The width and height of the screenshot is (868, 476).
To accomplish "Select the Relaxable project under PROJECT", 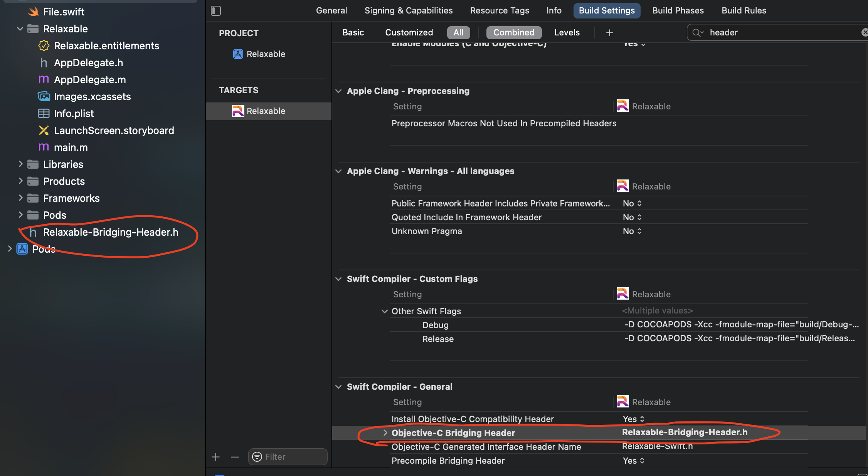I will coord(266,54).
